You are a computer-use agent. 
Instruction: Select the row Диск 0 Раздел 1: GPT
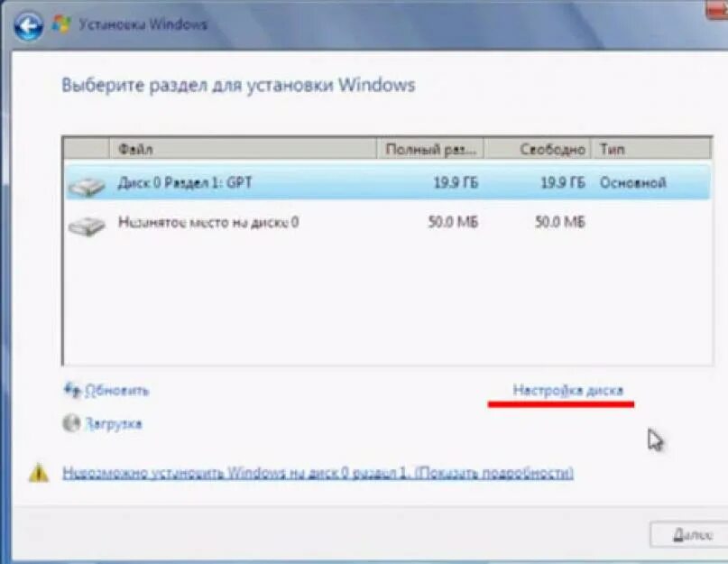click(387, 182)
